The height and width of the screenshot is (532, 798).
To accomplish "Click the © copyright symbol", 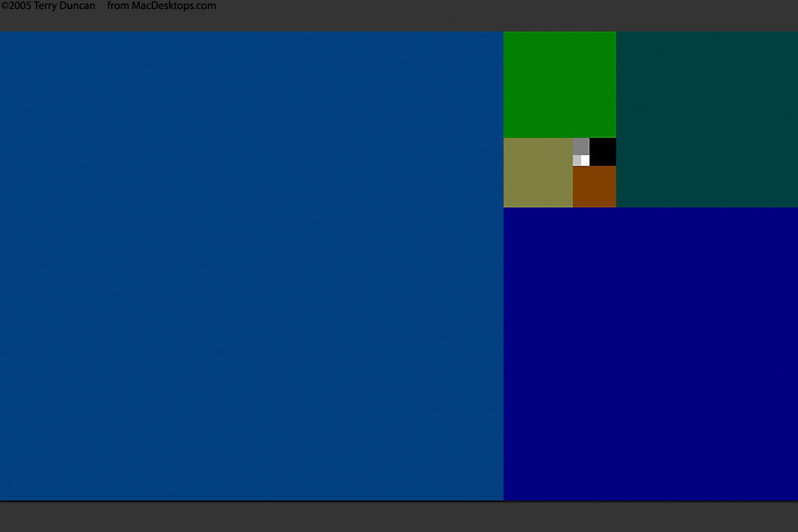I will tap(4, 6).
